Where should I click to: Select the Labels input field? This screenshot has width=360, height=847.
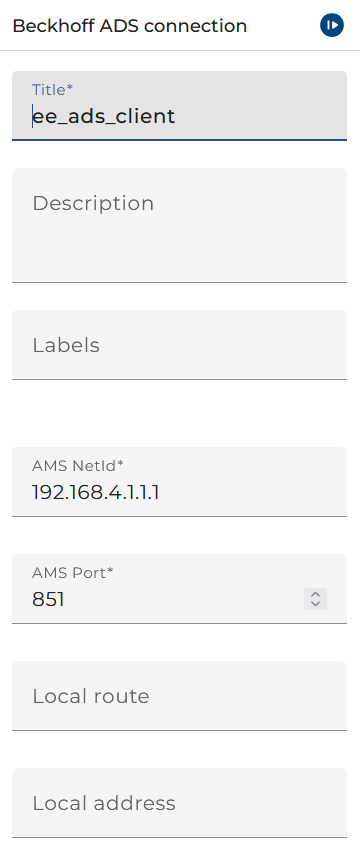point(179,345)
